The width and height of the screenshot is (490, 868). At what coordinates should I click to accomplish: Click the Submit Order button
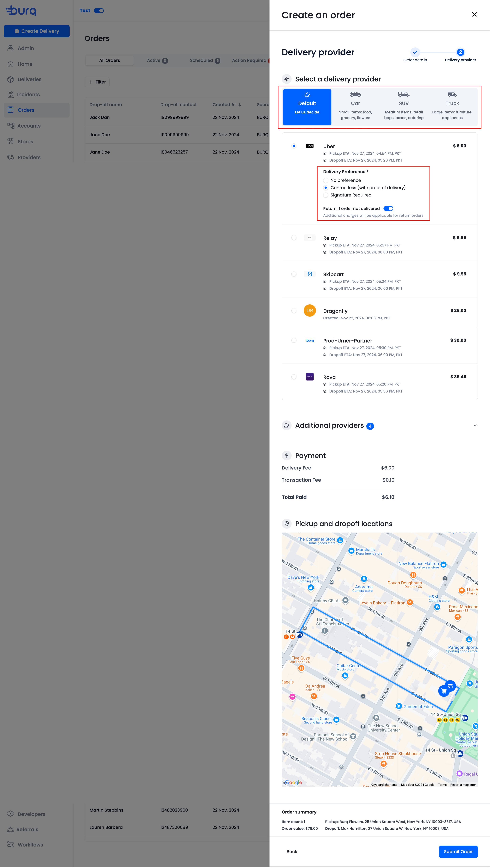pos(458,852)
